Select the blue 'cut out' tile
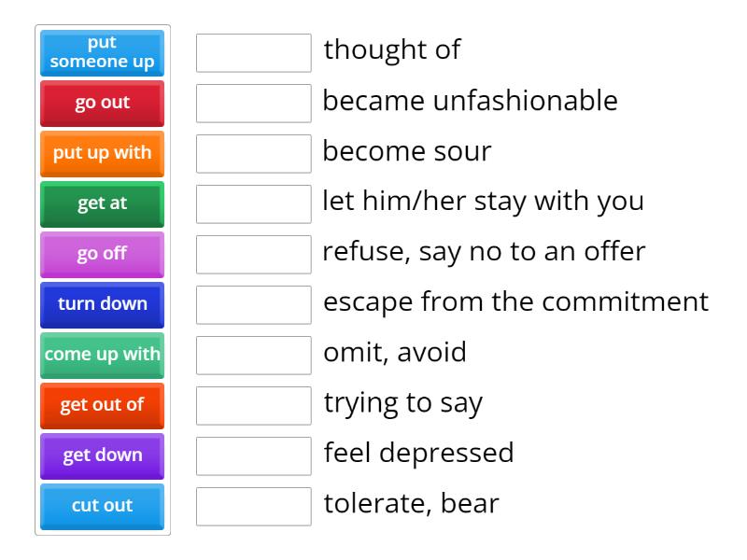 (x=102, y=507)
